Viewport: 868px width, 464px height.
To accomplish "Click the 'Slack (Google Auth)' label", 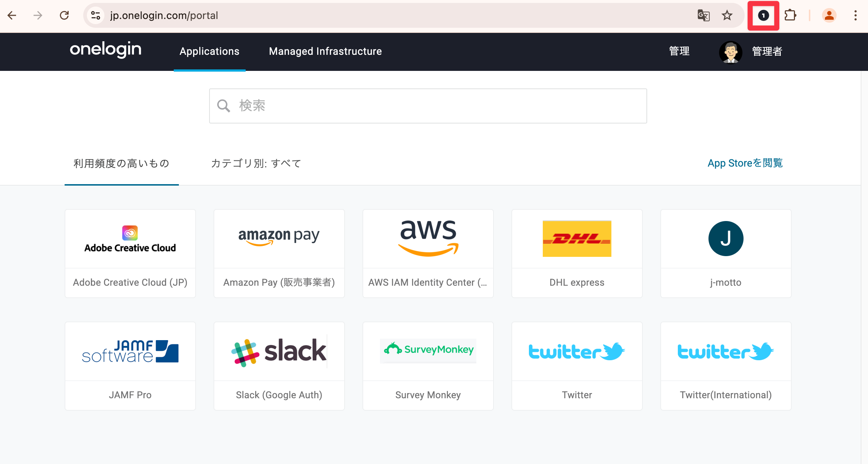I will tap(279, 395).
